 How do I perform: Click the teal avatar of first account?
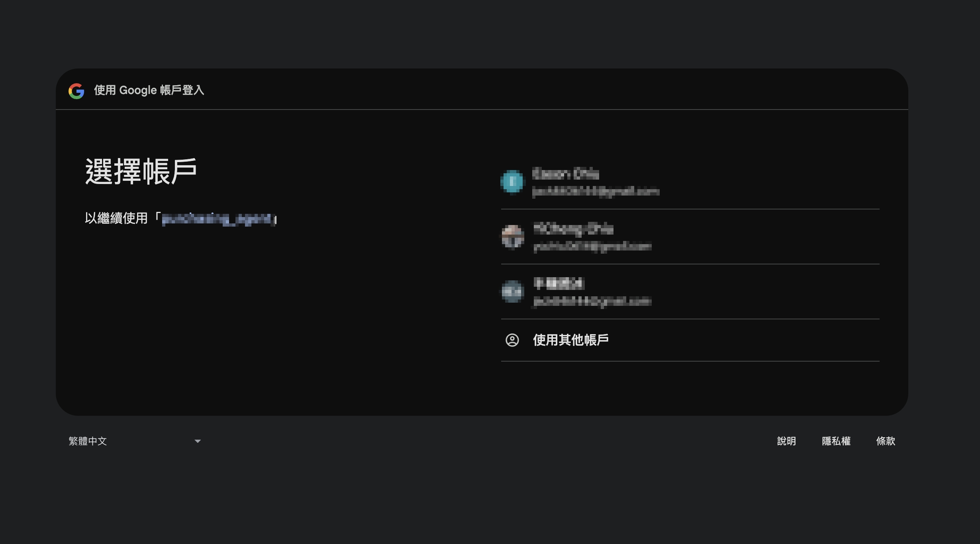click(512, 182)
